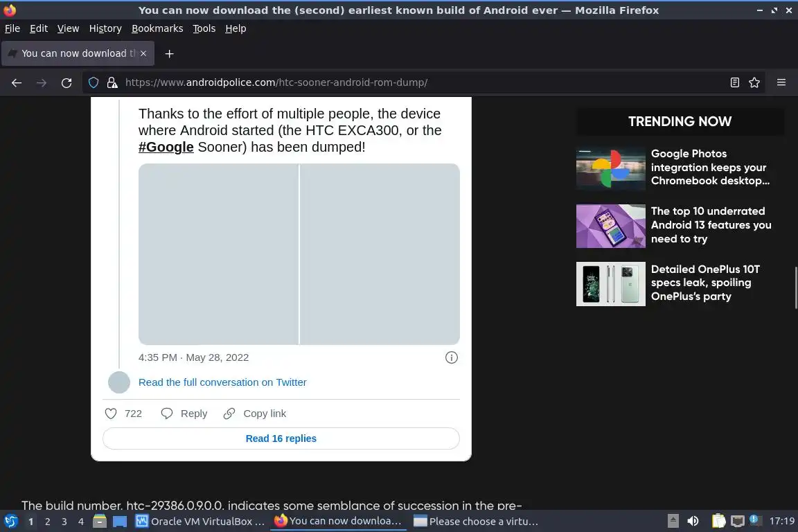Click the show desktop taskbar icon

click(x=120, y=522)
